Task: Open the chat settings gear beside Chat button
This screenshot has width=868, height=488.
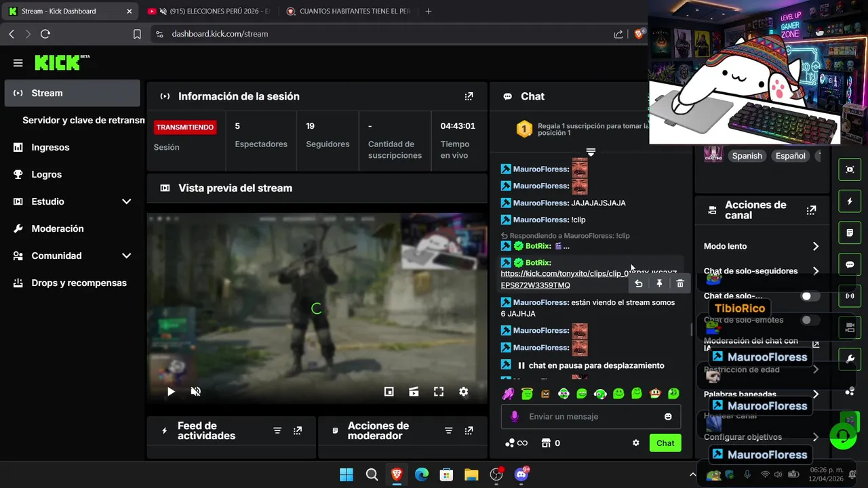Action: coord(636,443)
